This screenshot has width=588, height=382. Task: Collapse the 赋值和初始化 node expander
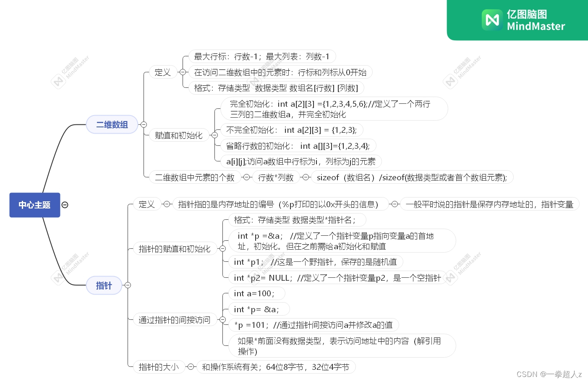(214, 135)
